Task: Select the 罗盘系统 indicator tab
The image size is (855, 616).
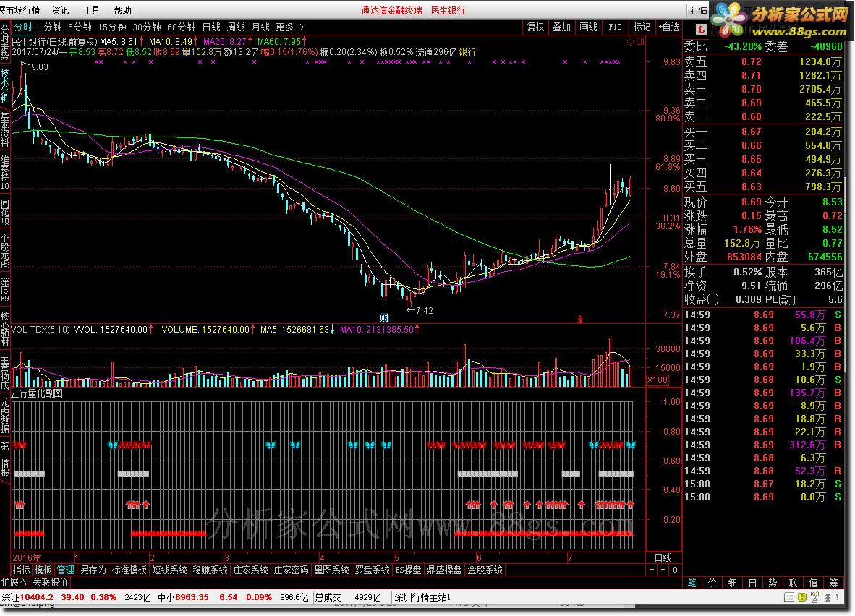Action: (372, 570)
